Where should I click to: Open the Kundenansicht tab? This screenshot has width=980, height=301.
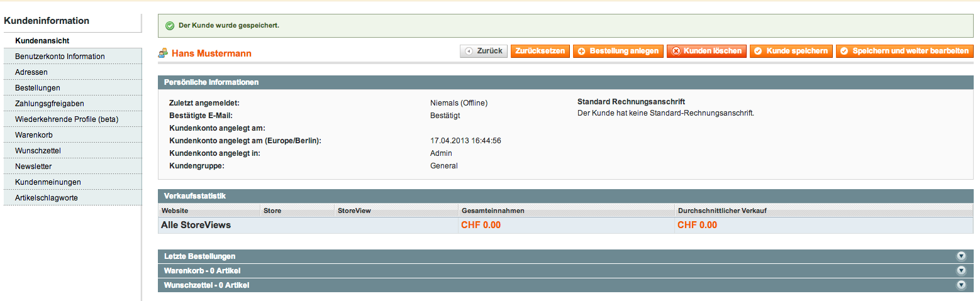pos(42,41)
